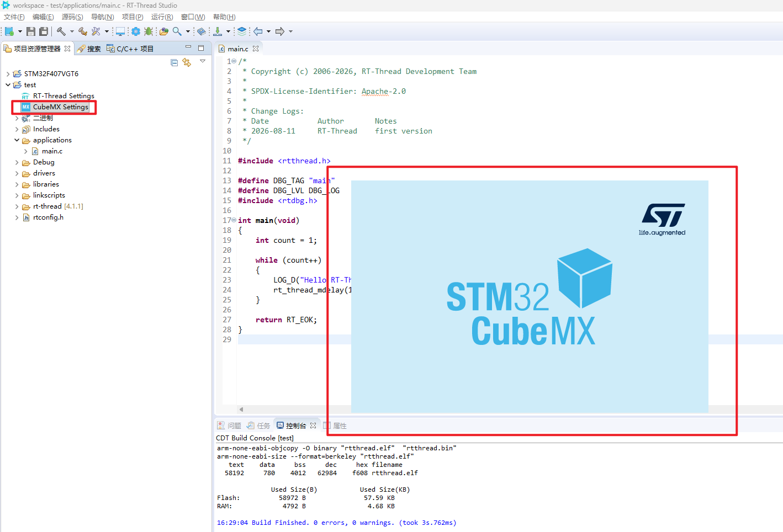Open the forward navigation history dropdown

[x=290, y=31]
